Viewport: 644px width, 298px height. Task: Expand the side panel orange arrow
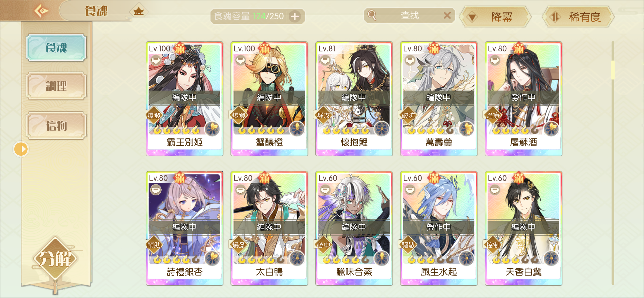[x=21, y=149]
